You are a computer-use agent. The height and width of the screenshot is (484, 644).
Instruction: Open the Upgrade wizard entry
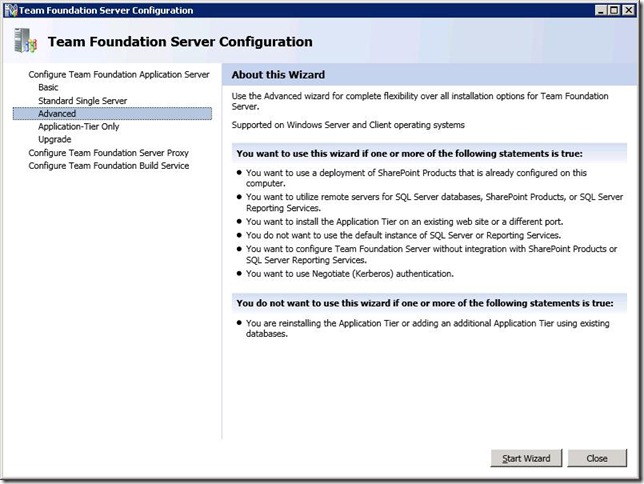[55, 140]
